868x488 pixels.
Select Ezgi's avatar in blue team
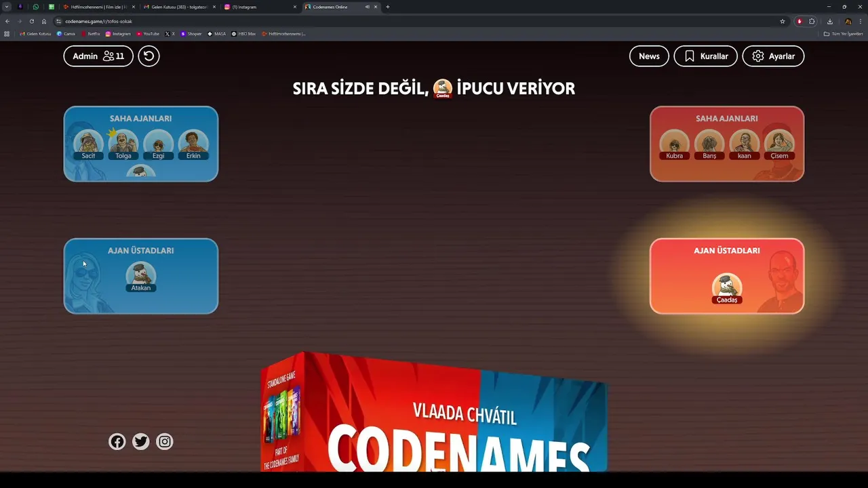point(159,144)
